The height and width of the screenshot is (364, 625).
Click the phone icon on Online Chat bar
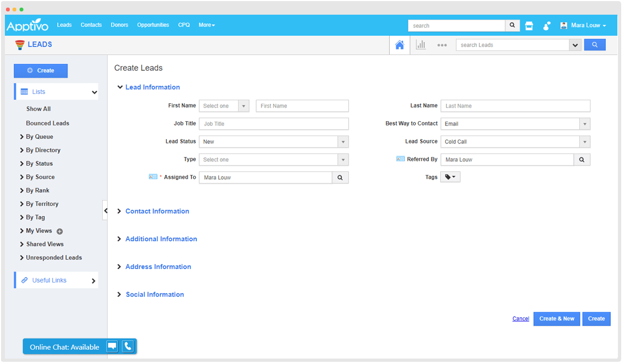click(x=128, y=346)
